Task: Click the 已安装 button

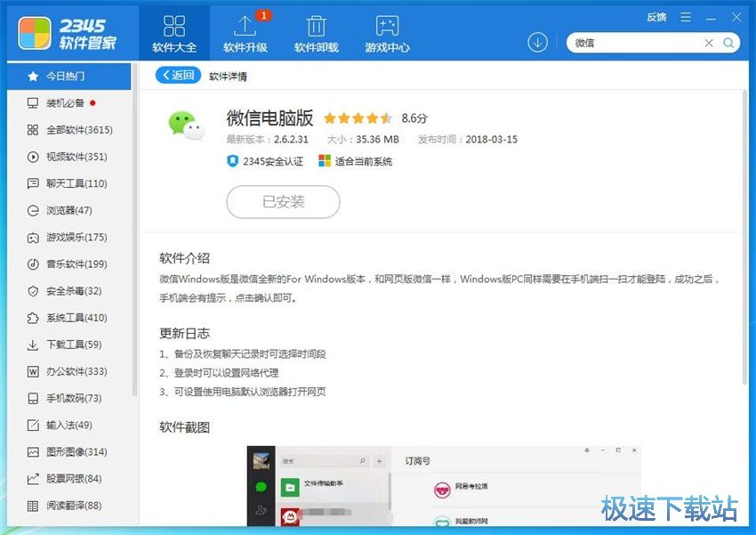Action: [x=283, y=202]
